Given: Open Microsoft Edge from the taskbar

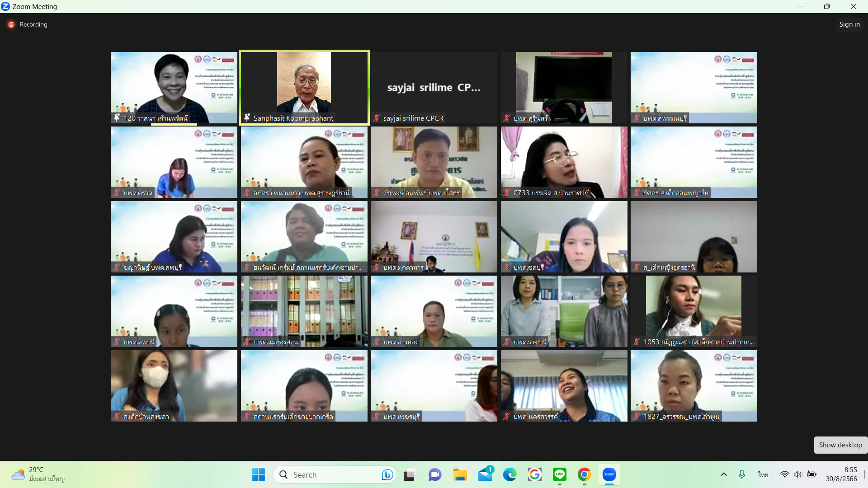Looking at the screenshot, I should click(x=509, y=474).
